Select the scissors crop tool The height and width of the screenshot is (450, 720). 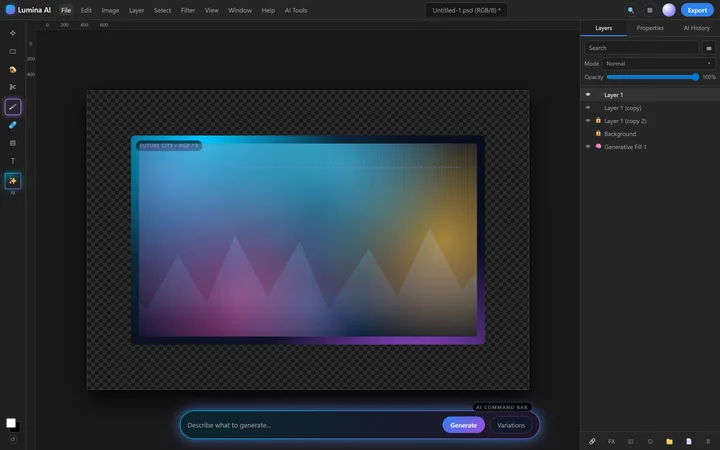tap(13, 87)
